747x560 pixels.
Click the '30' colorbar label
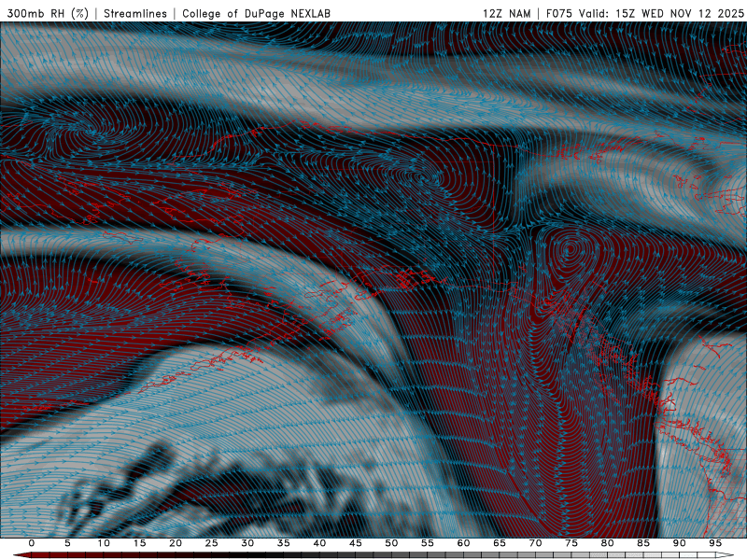[x=247, y=543]
